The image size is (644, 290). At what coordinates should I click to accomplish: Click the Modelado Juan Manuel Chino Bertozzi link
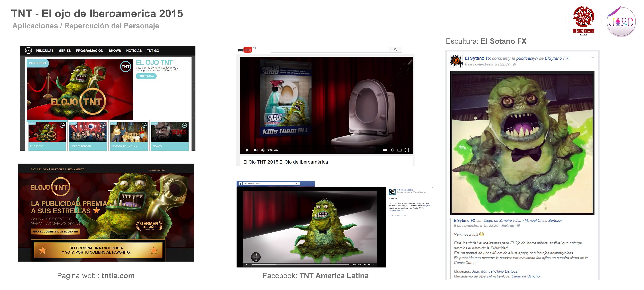[x=495, y=271]
